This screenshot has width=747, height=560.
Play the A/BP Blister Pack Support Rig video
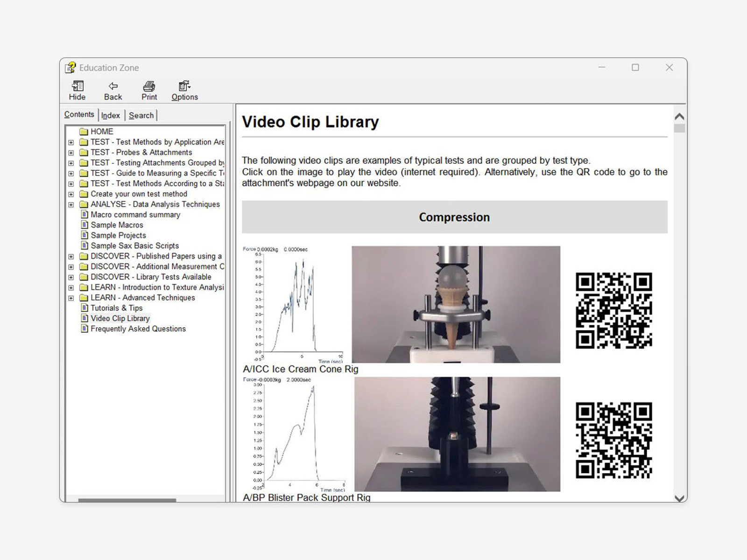click(457, 434)
